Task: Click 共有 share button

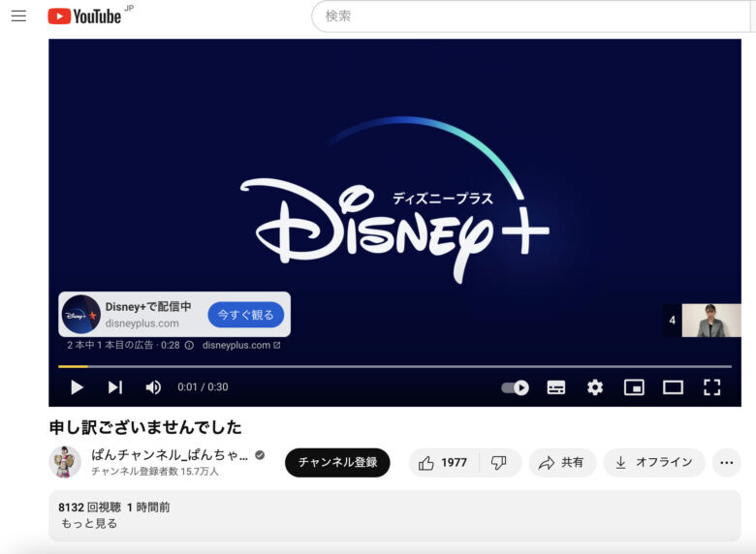Action: [x=562, y=463]
